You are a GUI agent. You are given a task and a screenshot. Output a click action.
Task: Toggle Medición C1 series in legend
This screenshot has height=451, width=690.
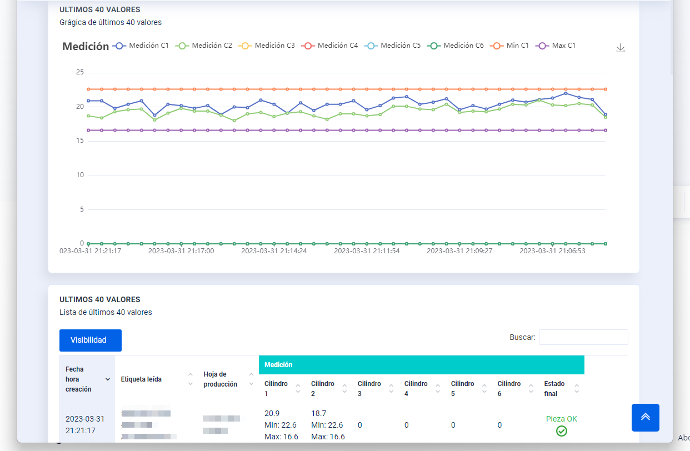coord(141,45)
